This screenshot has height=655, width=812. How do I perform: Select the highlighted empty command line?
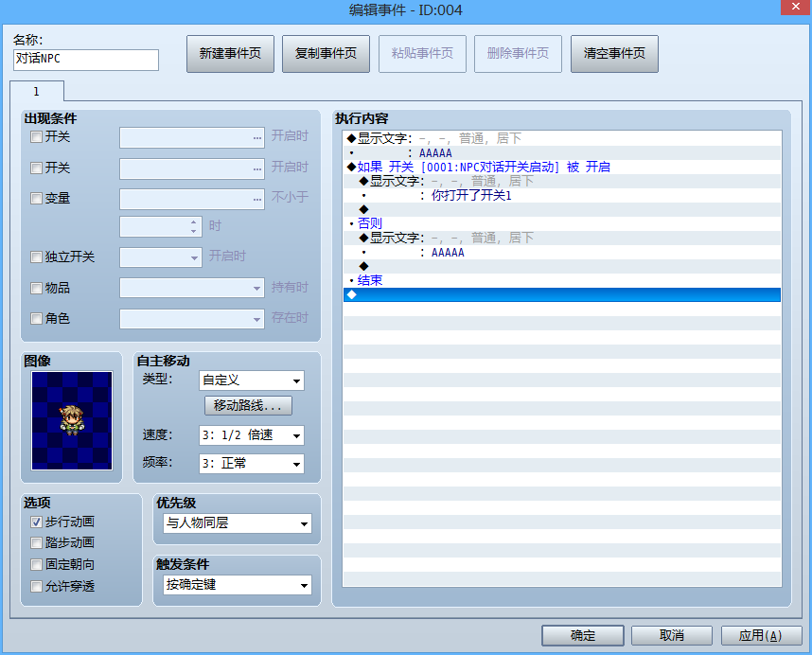[x=562, y=294]
